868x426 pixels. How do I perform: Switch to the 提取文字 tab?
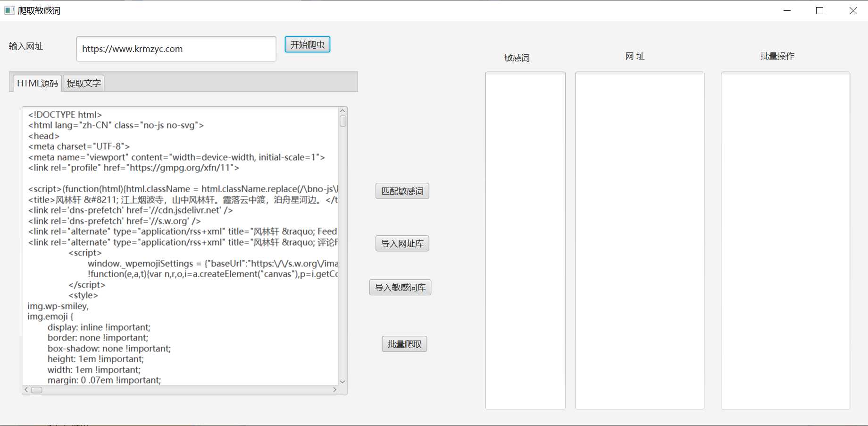tap(83, 83)
